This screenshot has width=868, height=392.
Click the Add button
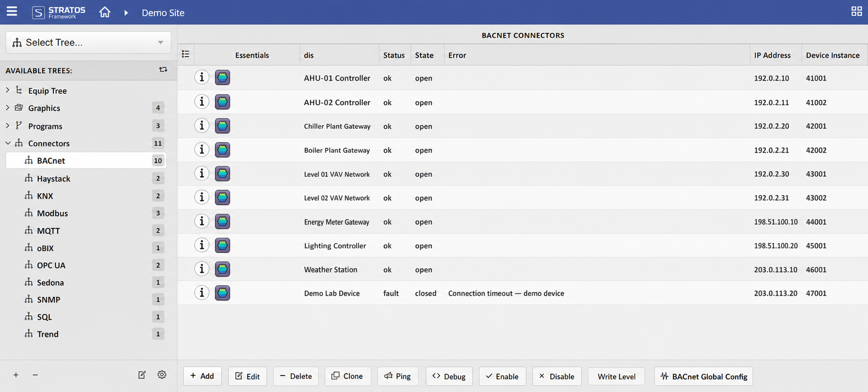[x=202, y=376]
